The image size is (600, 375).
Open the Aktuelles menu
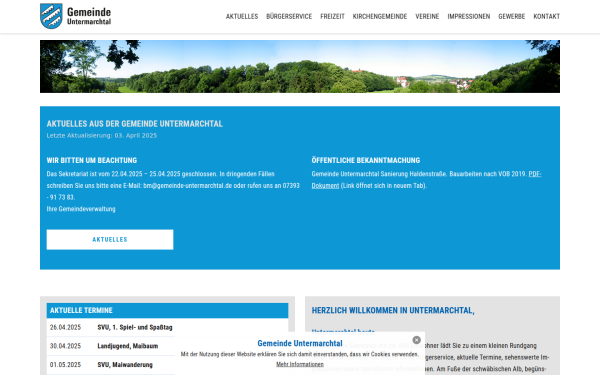point(242,16)
